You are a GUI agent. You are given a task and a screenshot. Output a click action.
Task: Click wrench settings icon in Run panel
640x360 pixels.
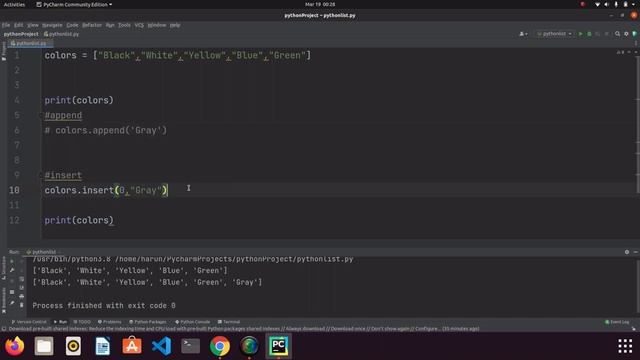[12, 270]
